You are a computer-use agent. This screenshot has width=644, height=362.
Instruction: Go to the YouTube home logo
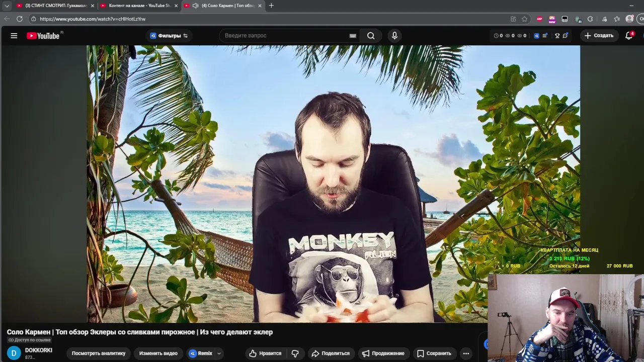(43, 36)
